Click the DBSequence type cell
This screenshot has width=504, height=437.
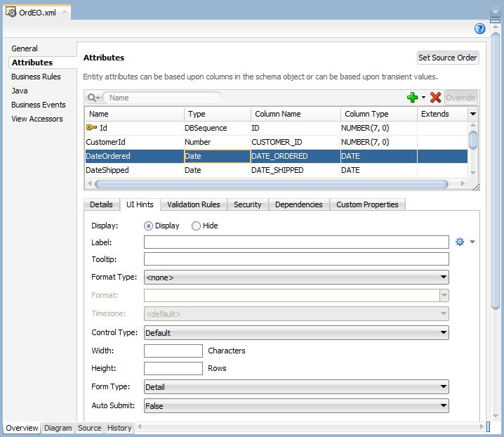pyautogui.click(x=217, y=128)
